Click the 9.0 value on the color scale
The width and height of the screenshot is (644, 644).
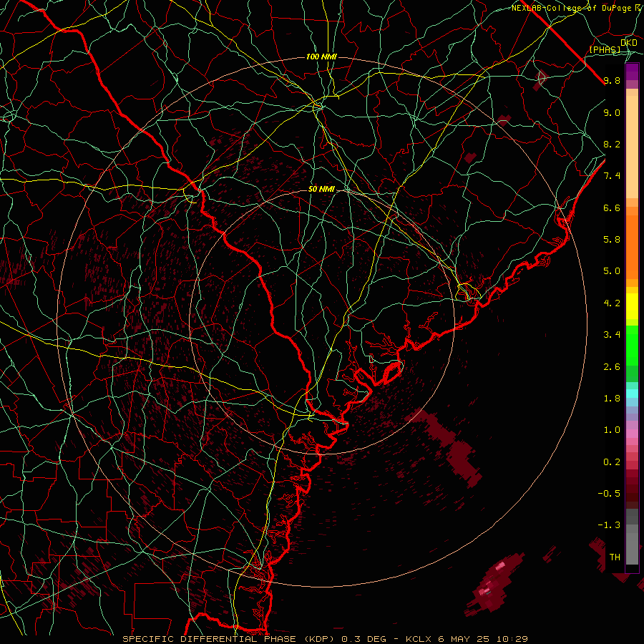point(612,112)
